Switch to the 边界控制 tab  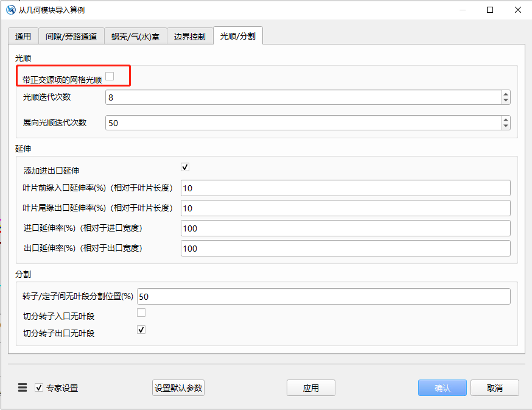point(190,37)
